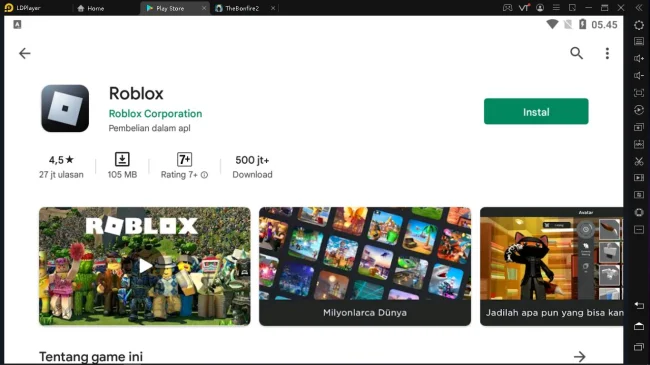The image size is (650, 365).
Task: Open the Play Store search icon
Action: point(576,53)
